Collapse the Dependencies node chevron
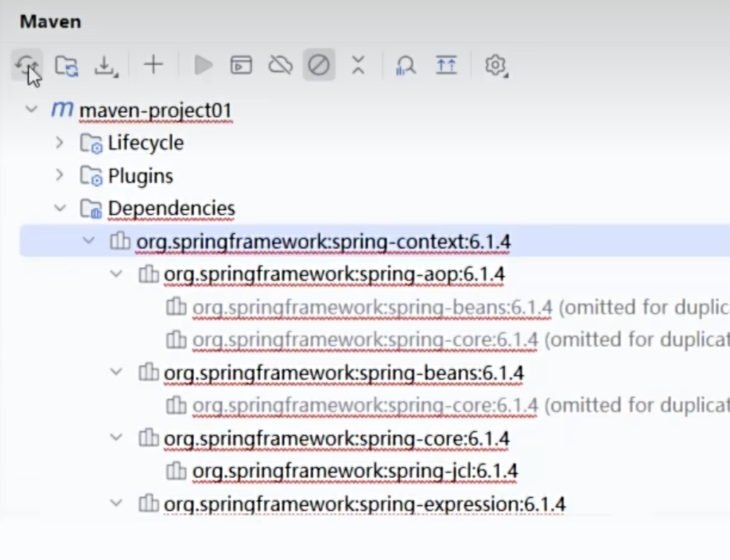 tap(60, 208)
